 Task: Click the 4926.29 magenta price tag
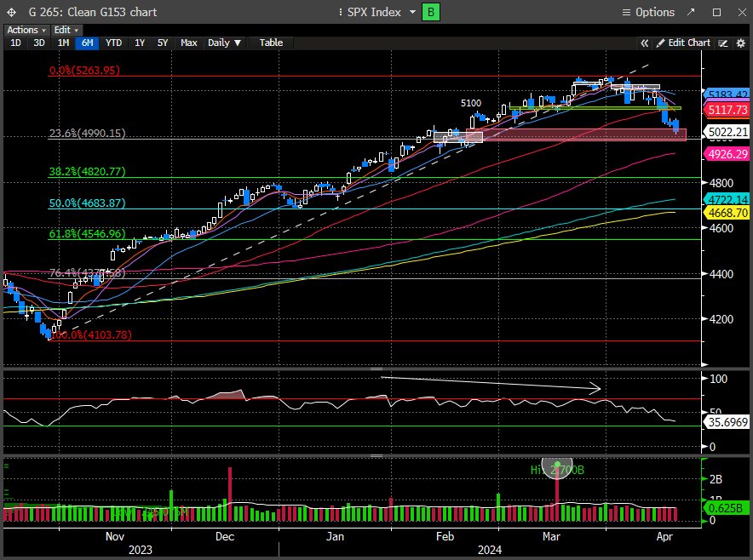pyautogui.click(x=727, y=154)
